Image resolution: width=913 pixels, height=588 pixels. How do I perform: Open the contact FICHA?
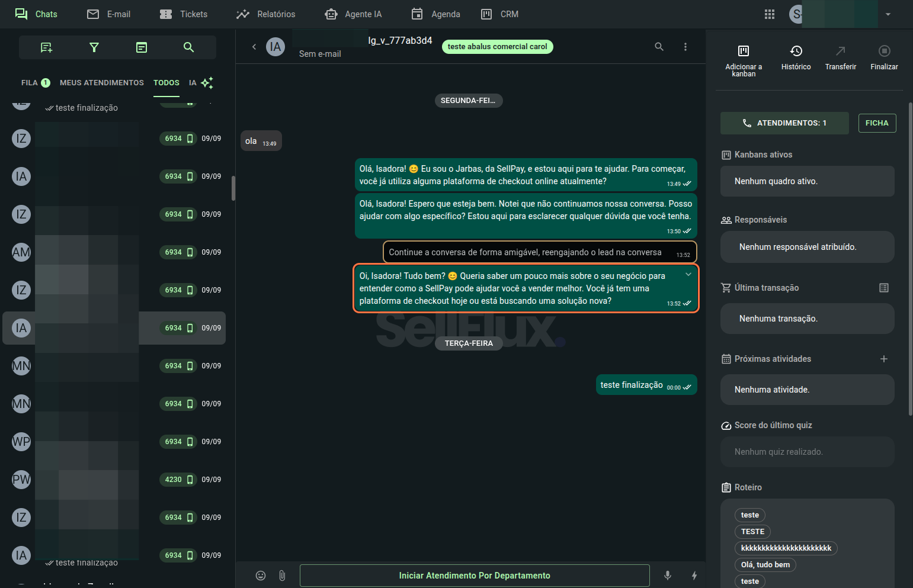coord(877,123)
